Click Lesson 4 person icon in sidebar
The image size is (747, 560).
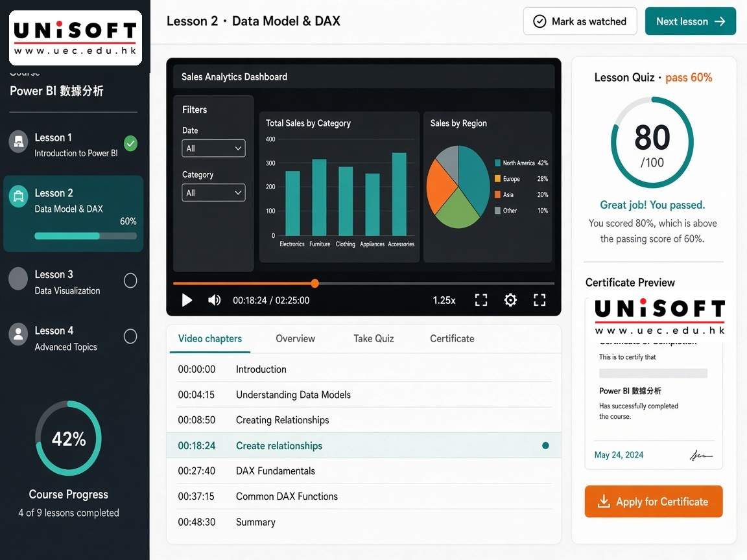tap(19, 334)
